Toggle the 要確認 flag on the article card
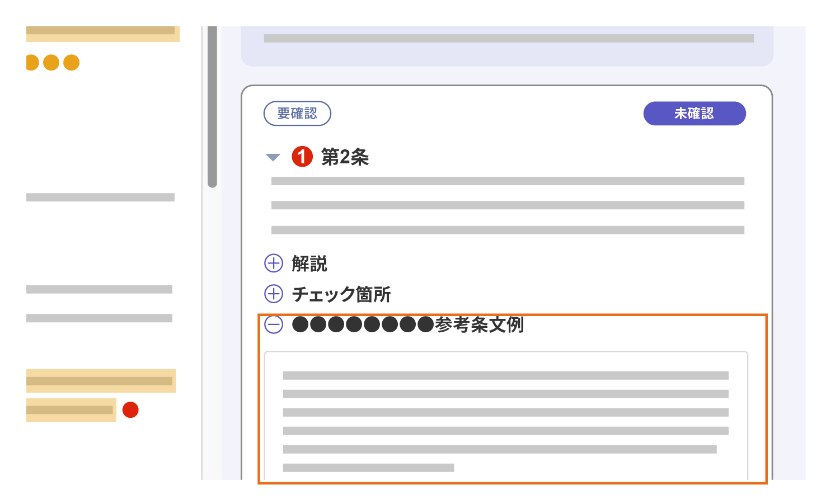Screen dimensions: 840x504 tap(297, 113)
